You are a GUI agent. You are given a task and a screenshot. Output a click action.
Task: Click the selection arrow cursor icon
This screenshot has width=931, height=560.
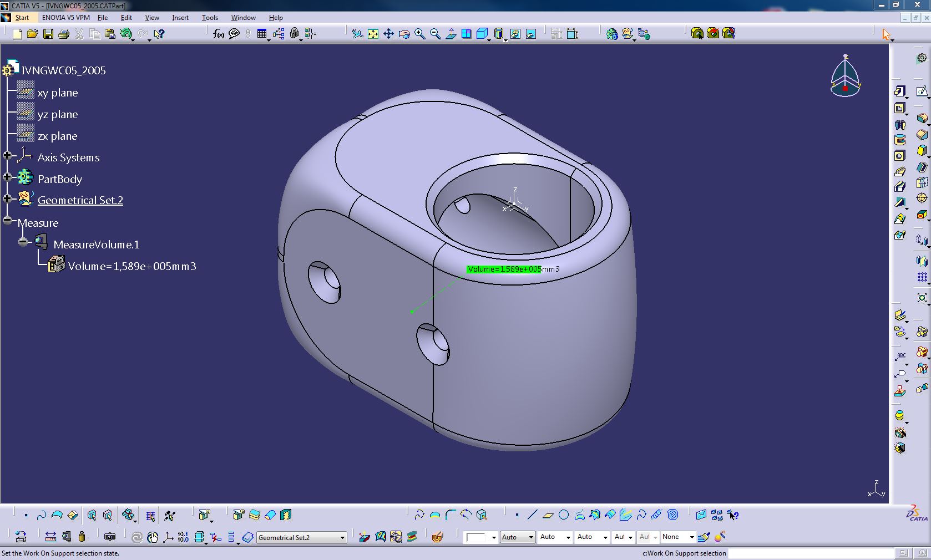coord(886,34)
